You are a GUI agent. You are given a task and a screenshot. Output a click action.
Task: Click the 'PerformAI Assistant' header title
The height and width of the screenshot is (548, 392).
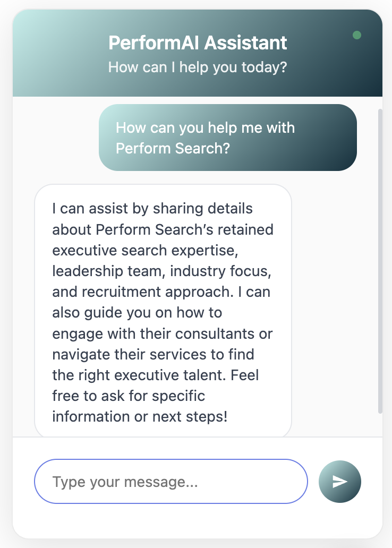(198, 42)
